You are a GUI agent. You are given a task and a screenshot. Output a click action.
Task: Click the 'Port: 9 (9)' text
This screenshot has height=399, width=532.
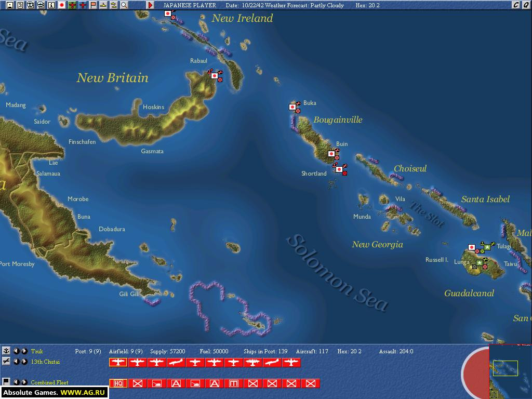pyautogui.click(x=88, y=351)
